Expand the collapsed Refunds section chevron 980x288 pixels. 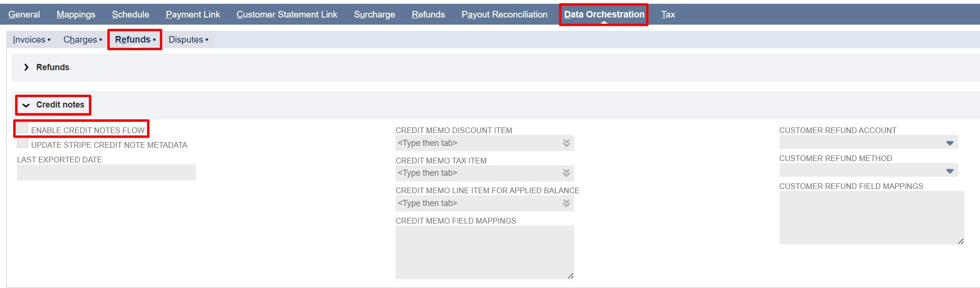click(x=26, y=67)
